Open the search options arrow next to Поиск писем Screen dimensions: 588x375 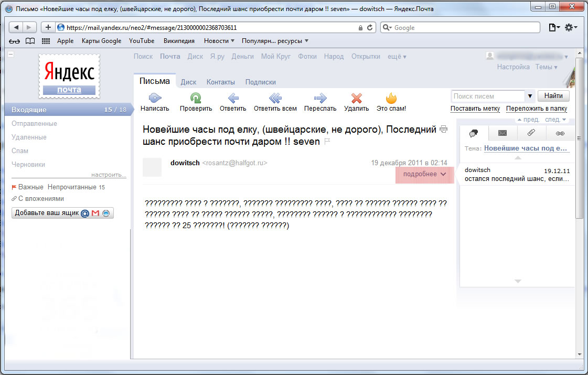click(530, 96)
